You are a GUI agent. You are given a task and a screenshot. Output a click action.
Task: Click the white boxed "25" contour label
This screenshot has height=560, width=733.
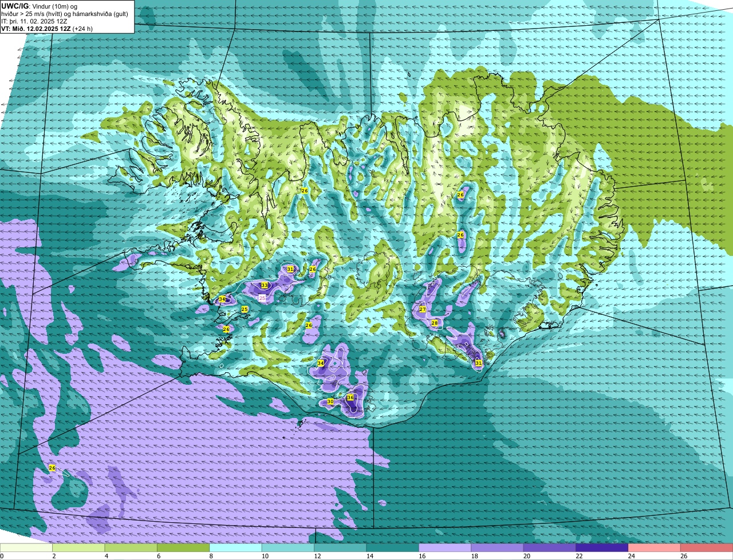click(x=262, y=298)
